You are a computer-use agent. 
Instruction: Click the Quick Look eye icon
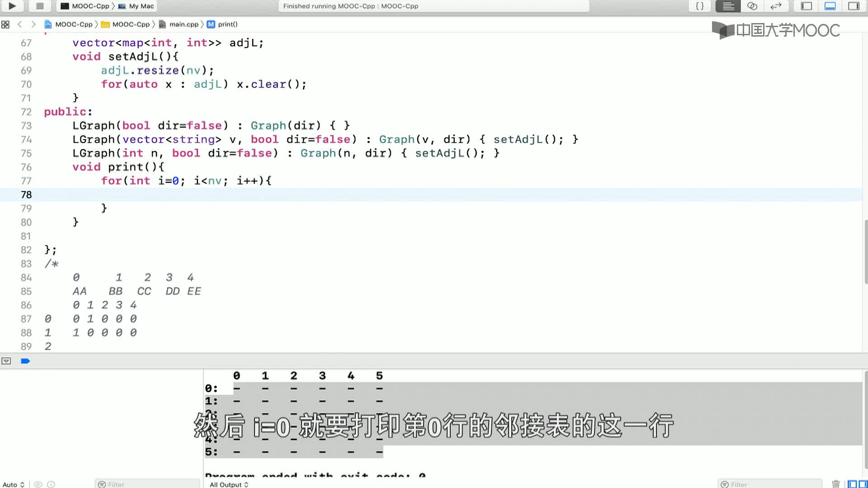pyautogui.click(x=38, y=484)
